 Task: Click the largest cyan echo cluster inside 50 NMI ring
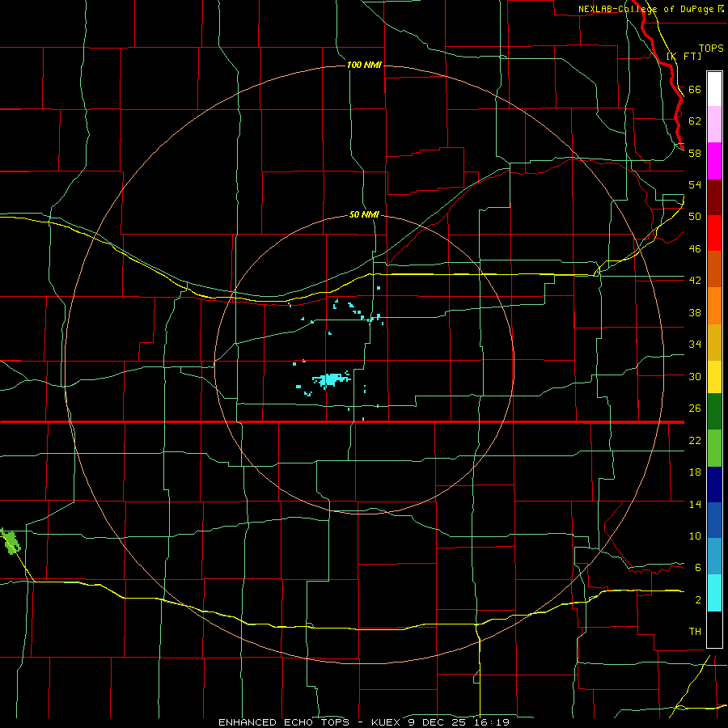[331, 379]
